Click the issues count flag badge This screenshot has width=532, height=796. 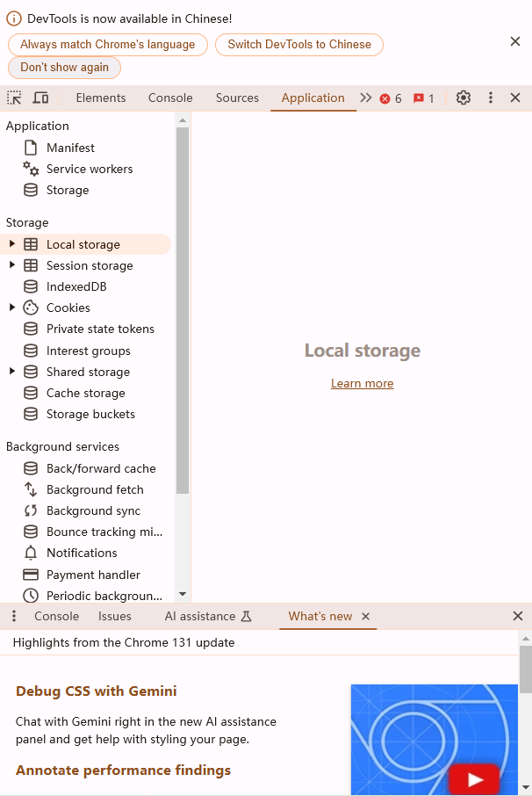[x=423, y=98]
